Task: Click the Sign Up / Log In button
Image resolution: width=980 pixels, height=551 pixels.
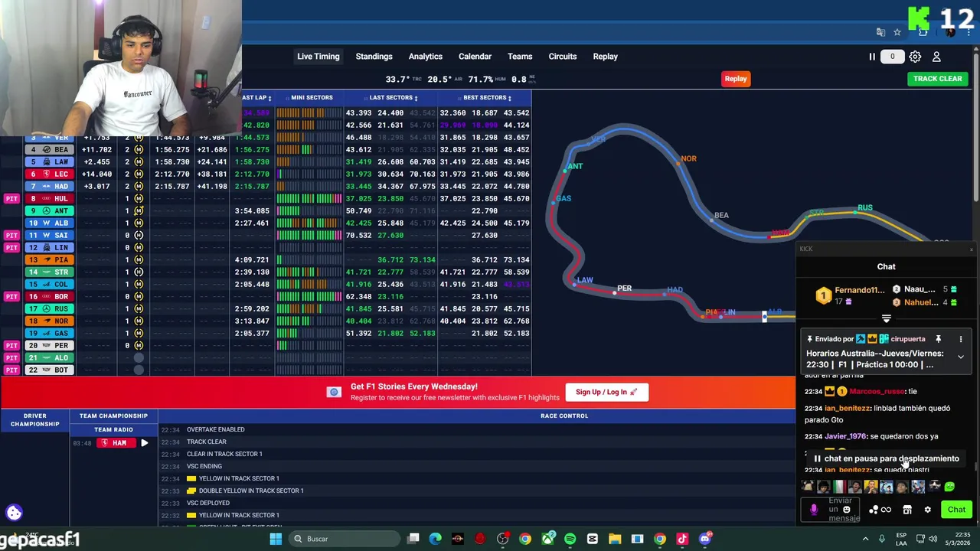Action: point(606,392)
